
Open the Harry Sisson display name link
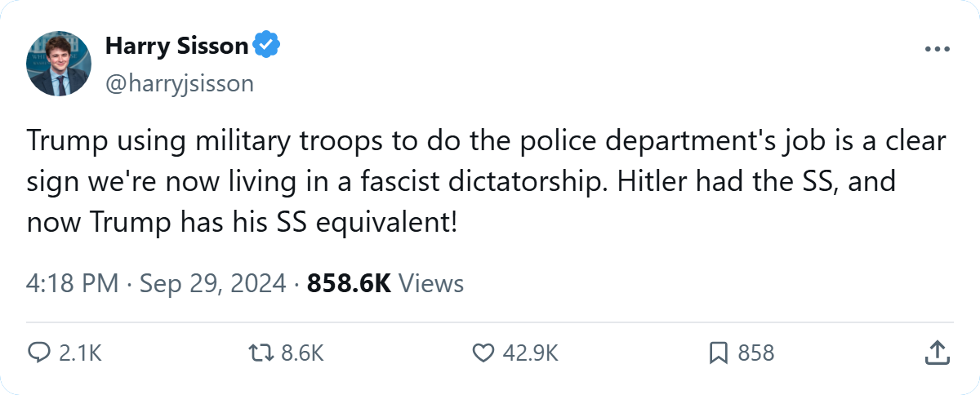point(176,47)
